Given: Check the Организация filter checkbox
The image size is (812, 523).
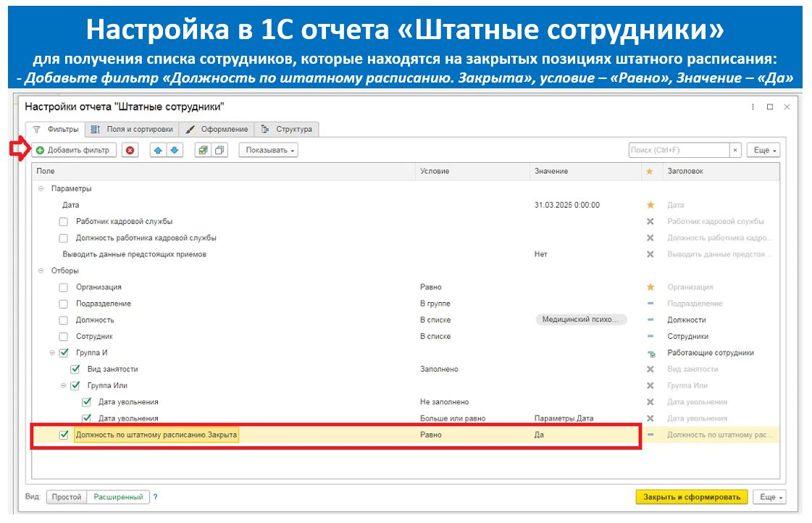Looking at the screenshot, I should tap(63, 288).
